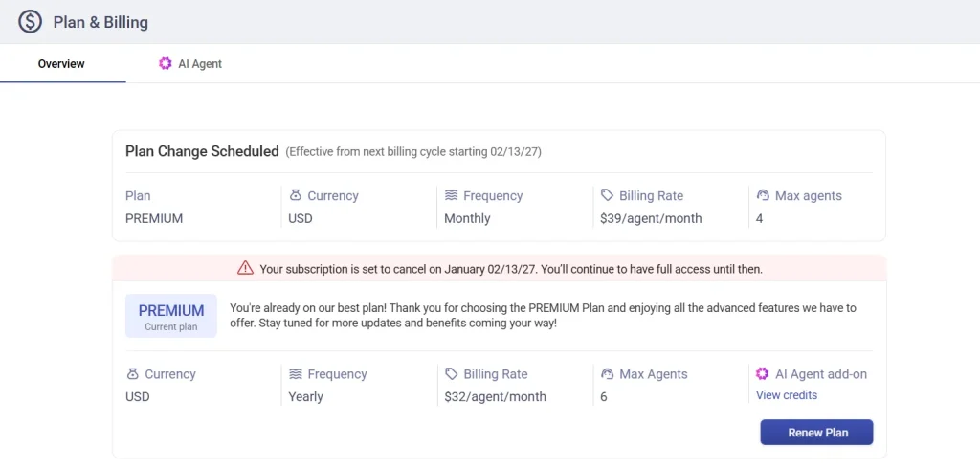The width and height of the screenshot is (980, 469).
Task: Click the AI Agent add-on flower icon
Action: (x=763, y=374)
